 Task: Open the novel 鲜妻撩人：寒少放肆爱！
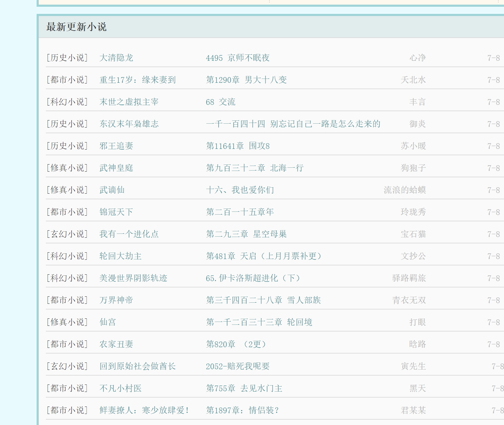pos(144,410)
